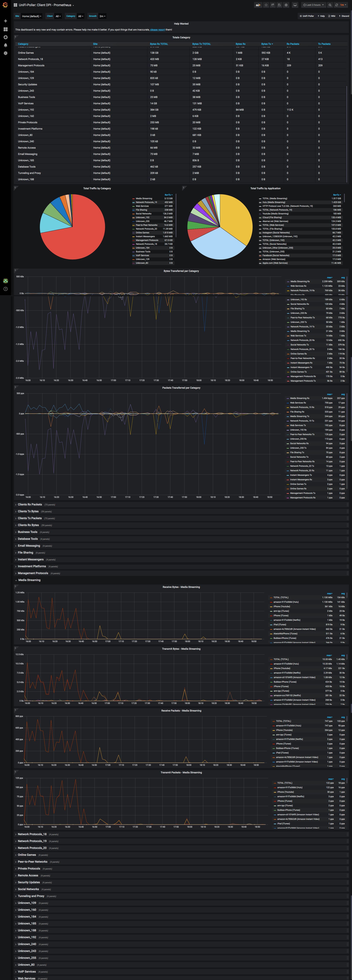Viewport: 352px width, 980px height.
Task: Open the Site variable dropdown
Action: [x=32, y=16]
